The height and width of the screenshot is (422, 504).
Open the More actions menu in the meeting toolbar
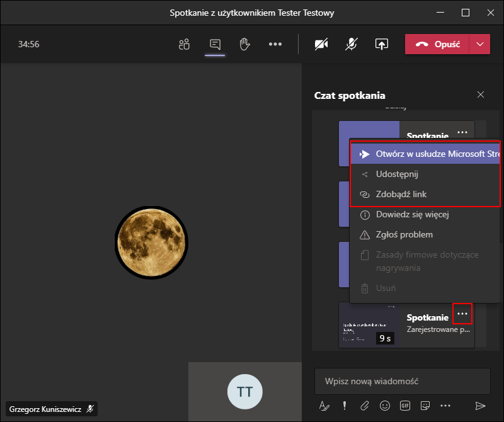point(275,44)
